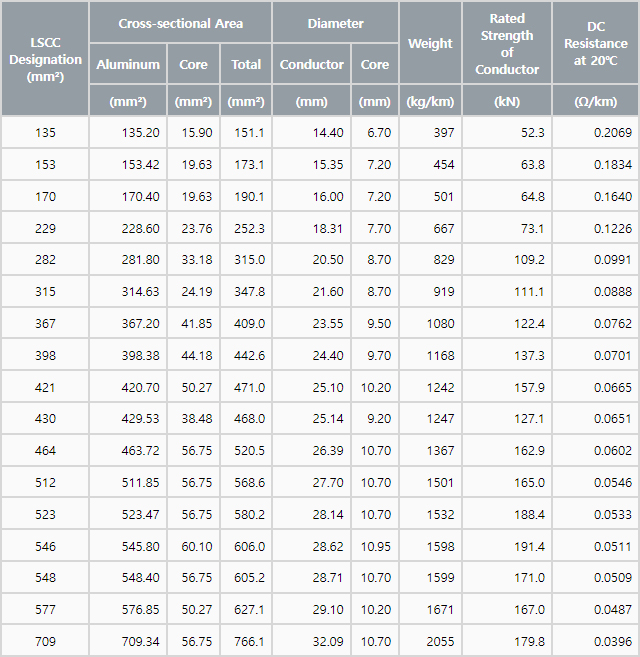
Task: Click the Diameter group header
Action: (334, 23)
